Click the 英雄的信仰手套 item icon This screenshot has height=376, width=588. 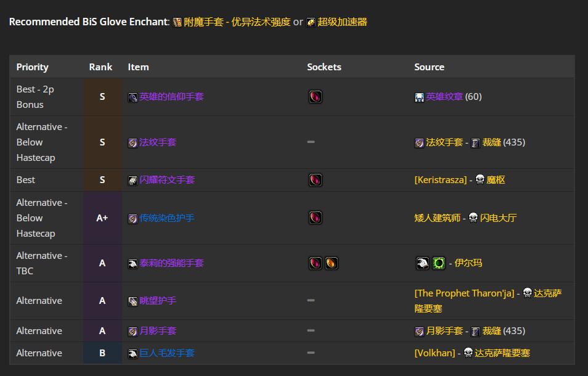coord(133,97)
